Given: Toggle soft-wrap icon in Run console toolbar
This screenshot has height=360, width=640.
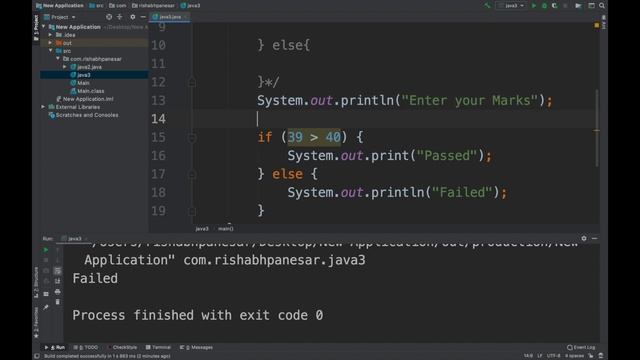Looking at the screenshot, I should point(58,271).
